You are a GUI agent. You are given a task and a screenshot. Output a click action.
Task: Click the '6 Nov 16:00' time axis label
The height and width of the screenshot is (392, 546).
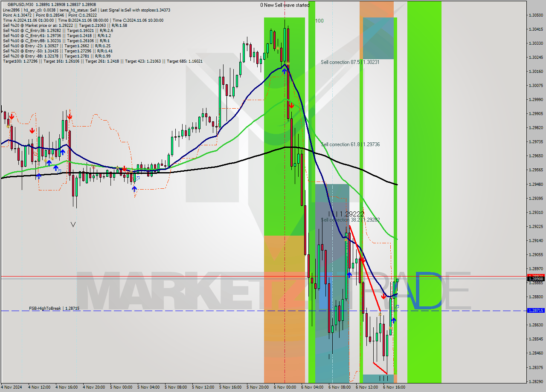[x=394, y=387]
